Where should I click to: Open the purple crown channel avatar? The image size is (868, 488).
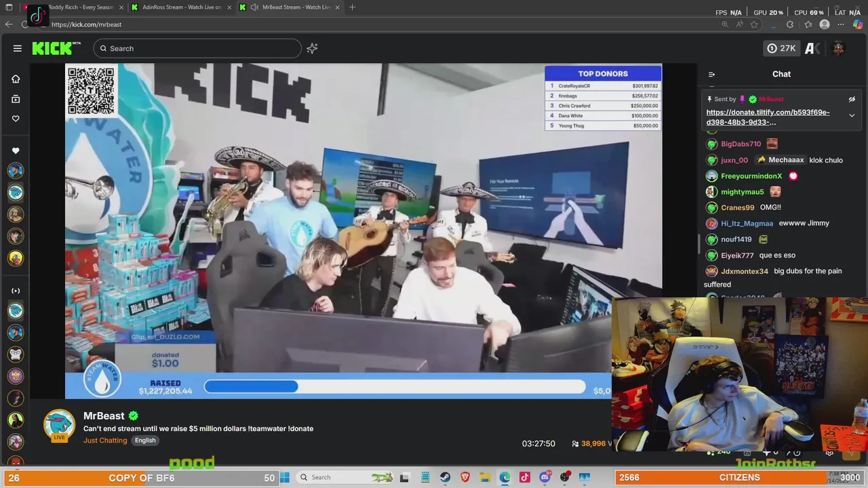pos(16,376)
